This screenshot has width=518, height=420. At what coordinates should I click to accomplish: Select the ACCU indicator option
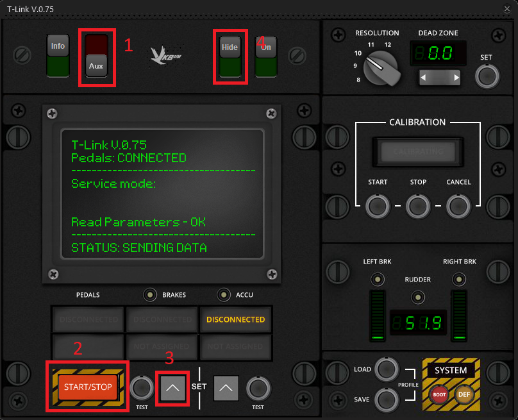click(x=223, y=295)
